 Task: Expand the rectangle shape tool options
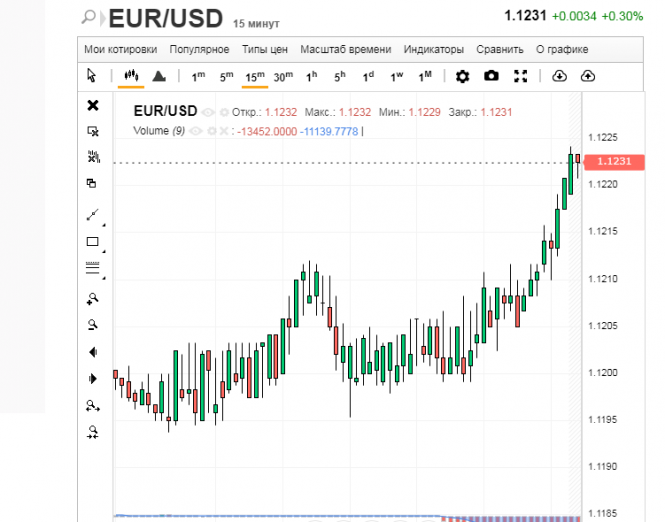103,251
